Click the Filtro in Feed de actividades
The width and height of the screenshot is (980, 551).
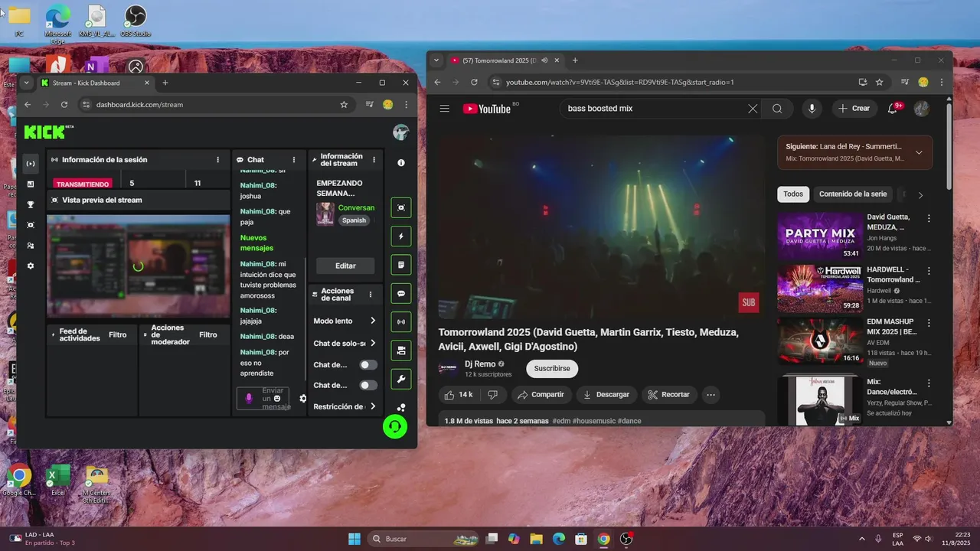point(118,334)
